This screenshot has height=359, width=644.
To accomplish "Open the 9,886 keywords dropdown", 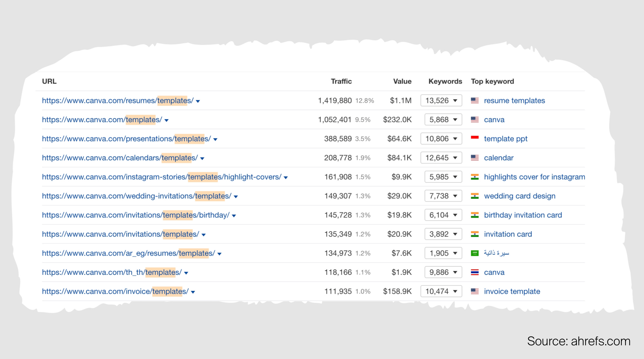I will pos(443,272).
